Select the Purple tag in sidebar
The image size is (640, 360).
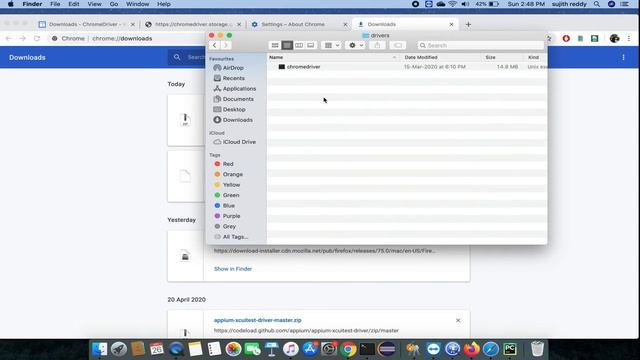click(x=231, y=216)
